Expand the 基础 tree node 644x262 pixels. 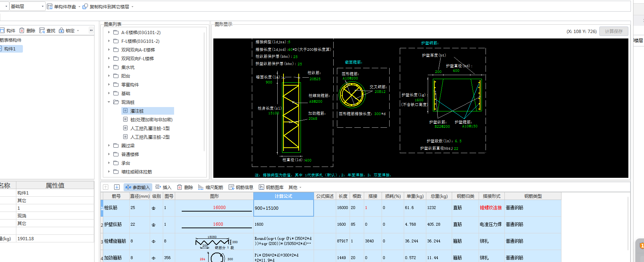[x=109, y=94]
